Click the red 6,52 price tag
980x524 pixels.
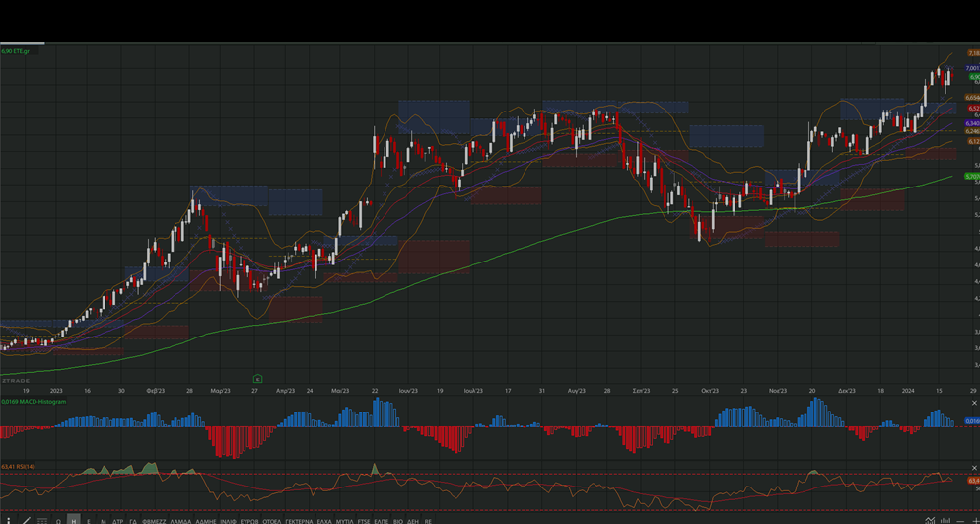point(974,109)
